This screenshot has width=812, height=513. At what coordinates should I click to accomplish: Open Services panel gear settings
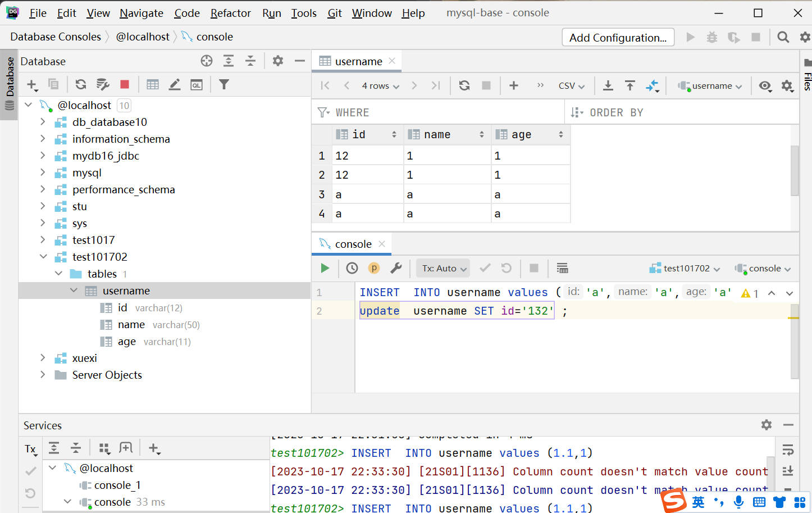(x=767, y=425)
